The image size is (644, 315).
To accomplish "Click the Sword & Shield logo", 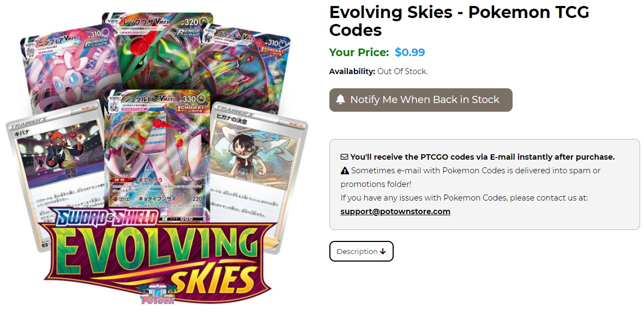I will click(x=107, y=218).
